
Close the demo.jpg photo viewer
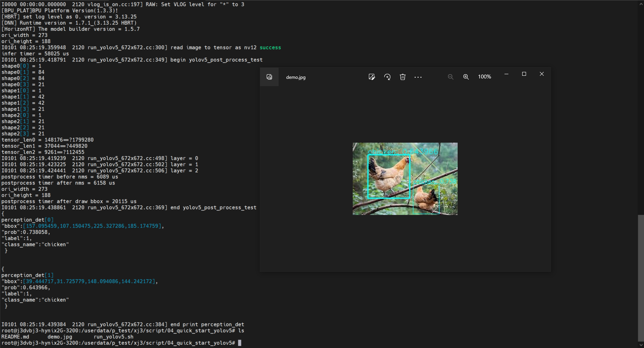coord(542,74)
